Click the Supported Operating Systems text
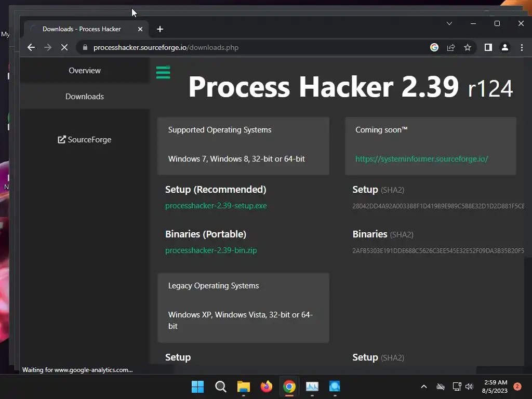The height and width of the screenshot is (399, 532). [x=220, y=129]
